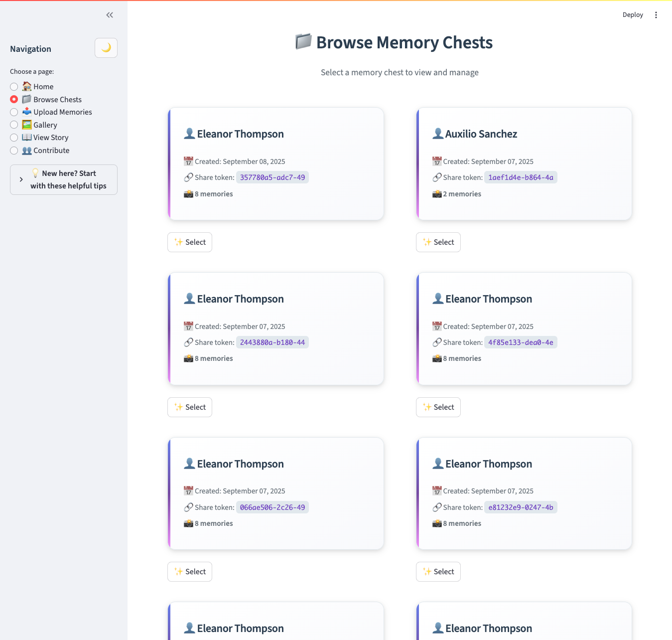Image resolution: width=672 pixels, height=640 pixels.
Task: Click Select under the first Eleanor Thompson chest
Action: 189,242
